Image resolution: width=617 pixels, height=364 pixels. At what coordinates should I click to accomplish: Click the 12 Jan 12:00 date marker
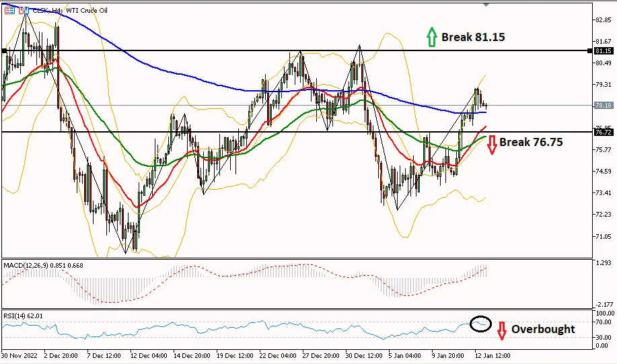coord(493,356)
